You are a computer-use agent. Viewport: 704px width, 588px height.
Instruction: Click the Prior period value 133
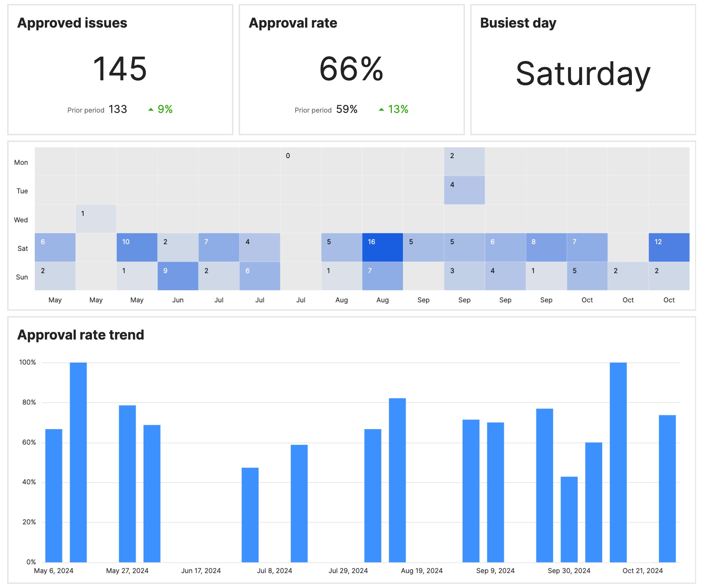tap(117, 109)
